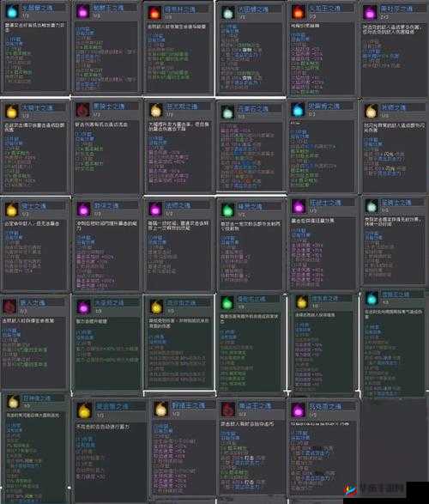Click the cyan soul flame icon in the second row
This screenshot has width=429, height=504.
coord(298,110)
